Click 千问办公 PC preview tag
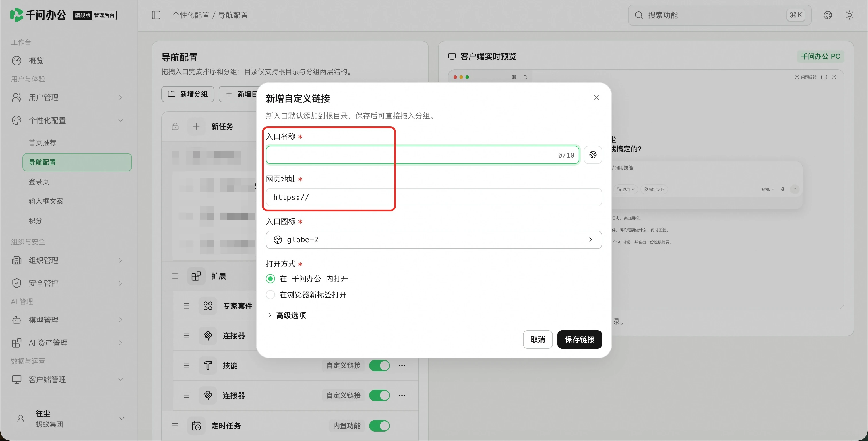The height and width of the screenshot is (441, 868). [x=820, y=56]
